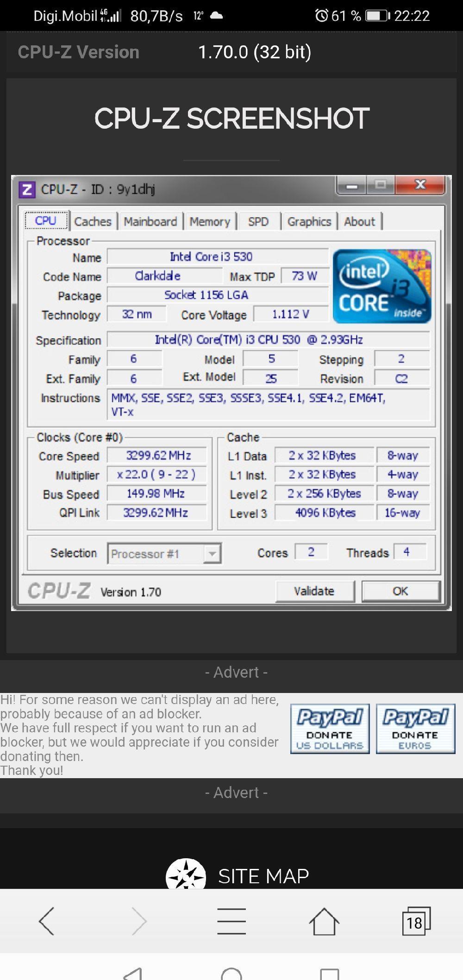Tap the browser forward arrow
463x980 pixels.
pos(139,921)
